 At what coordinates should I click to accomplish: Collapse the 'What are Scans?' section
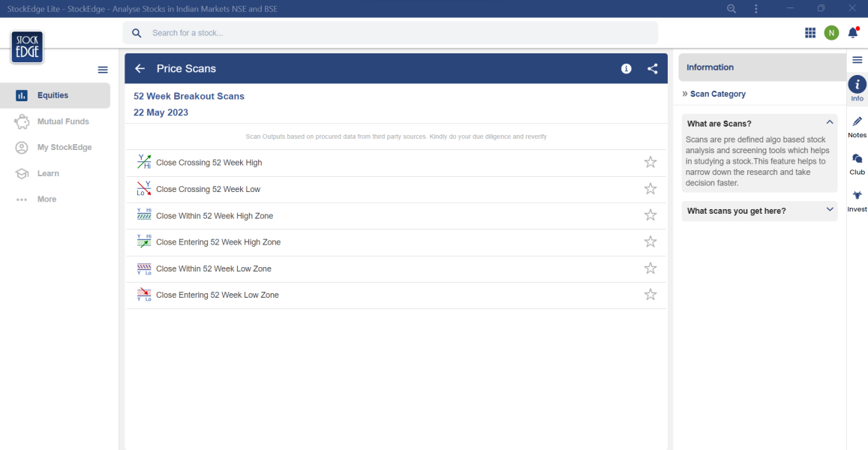(830, 123)
